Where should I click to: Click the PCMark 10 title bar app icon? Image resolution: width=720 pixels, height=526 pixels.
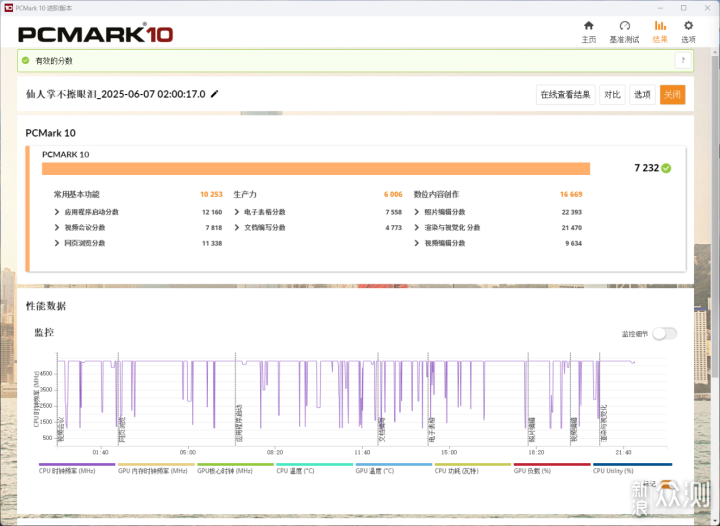pyautogui.click(x=8, y=8)
